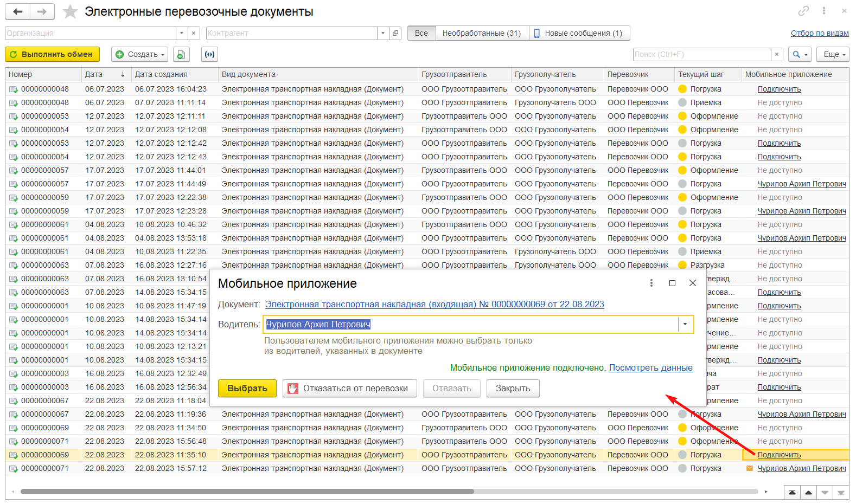Close the Мобильное приложение dialog with X
The width and height of the screenshot is (856, 504).
pos(693,283)
